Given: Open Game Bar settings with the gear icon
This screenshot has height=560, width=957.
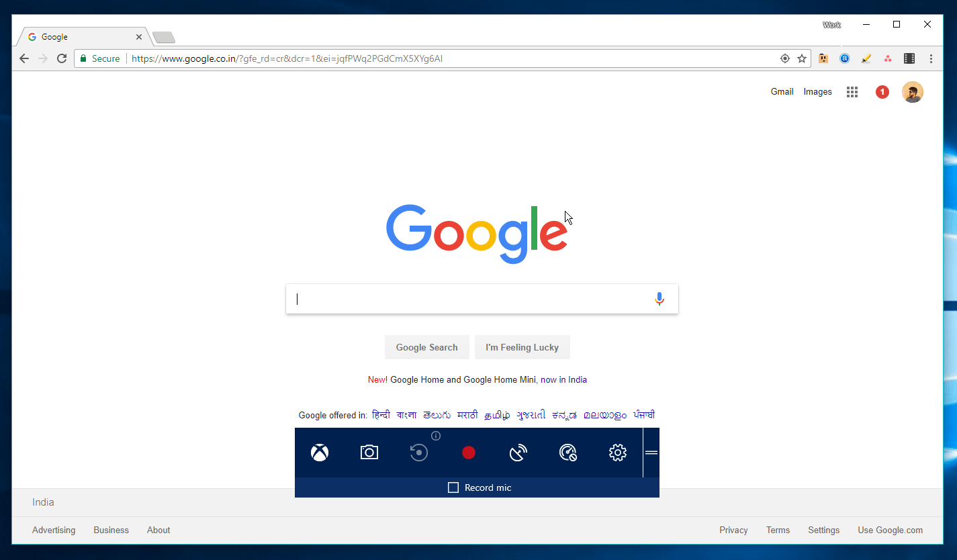Looking at the screenshot, I should (617, 453).
